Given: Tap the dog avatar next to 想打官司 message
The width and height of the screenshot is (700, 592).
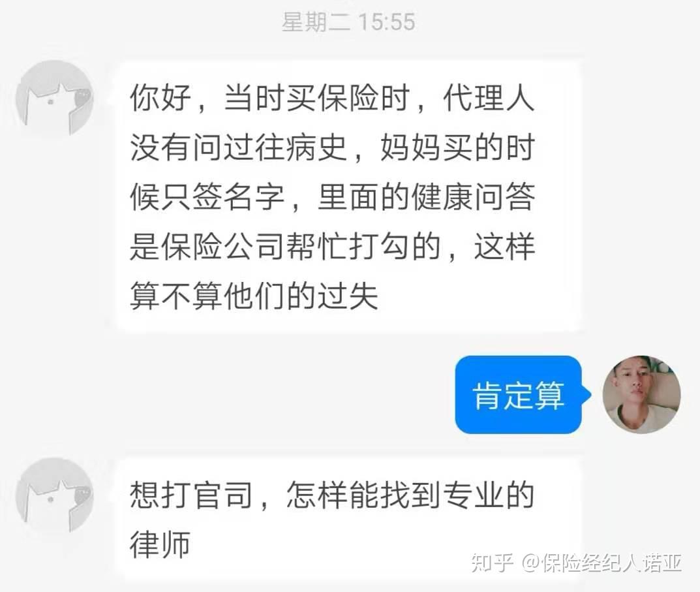Looking at the screenshot, I should coord(54,495).
